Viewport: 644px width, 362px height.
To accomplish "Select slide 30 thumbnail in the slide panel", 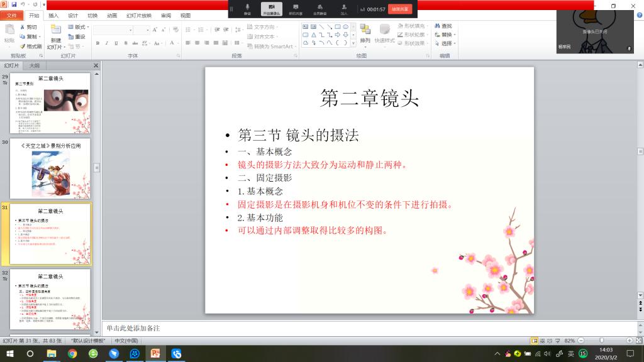I will coord(50,167).
